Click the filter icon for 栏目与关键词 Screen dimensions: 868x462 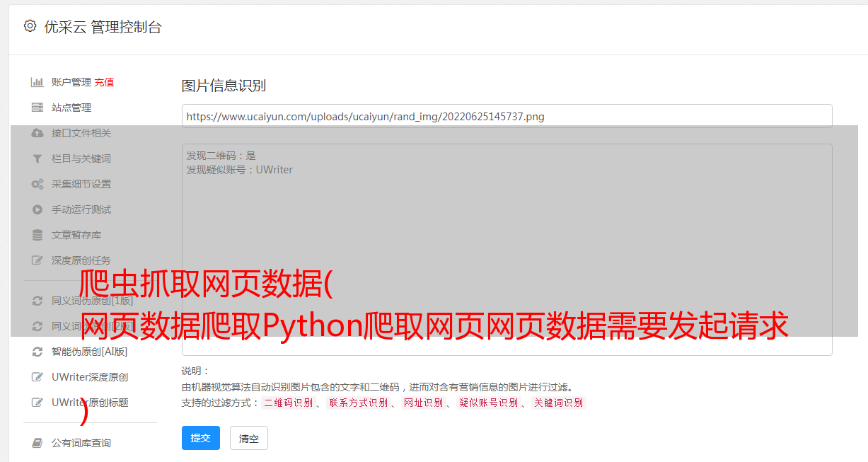click(x=37, y=158)
